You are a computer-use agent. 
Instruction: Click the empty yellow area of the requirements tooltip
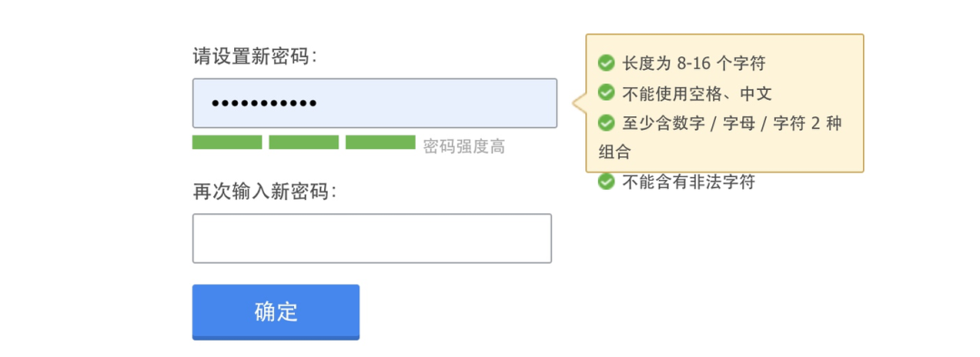[x=750, y=154]
